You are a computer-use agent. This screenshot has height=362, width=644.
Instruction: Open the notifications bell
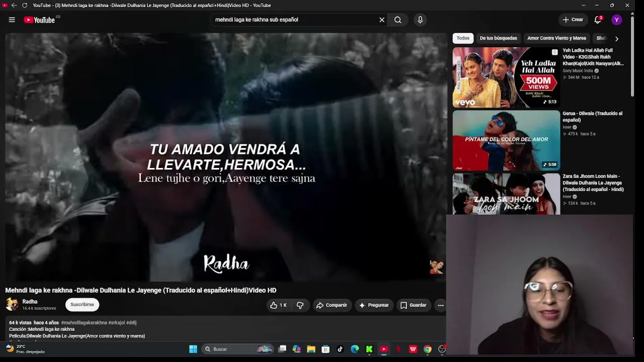tap(598, 20)
